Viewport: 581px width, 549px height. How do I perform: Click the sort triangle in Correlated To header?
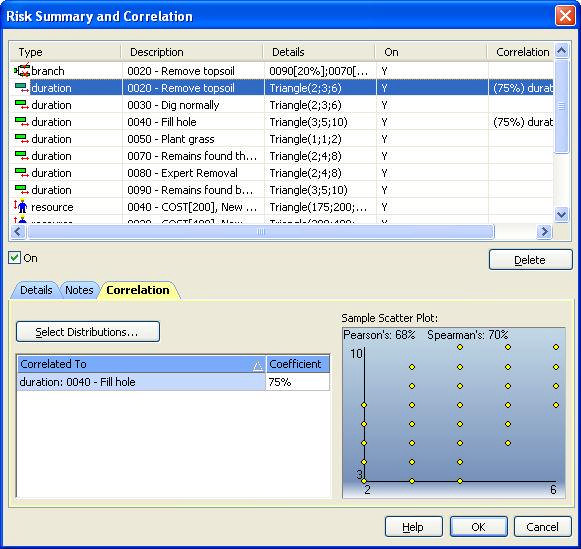(258, 366)
